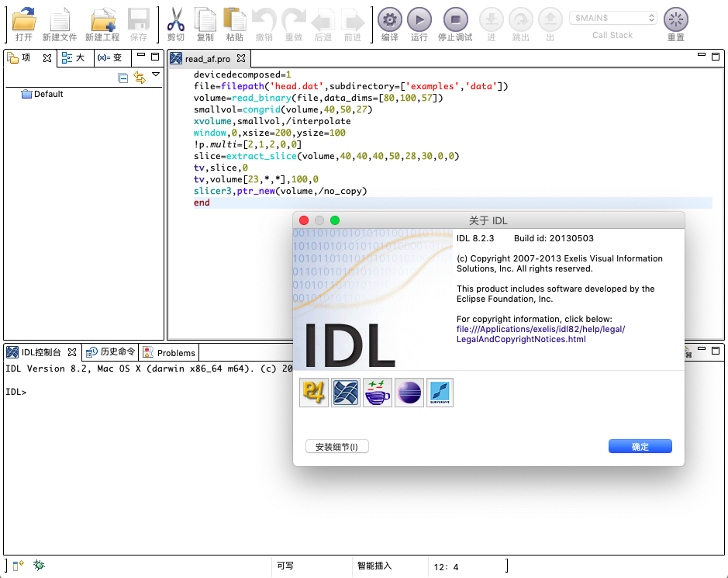Select the Default project folder
The width and height of the screenshot is (728, 578).
click(48, 94)
